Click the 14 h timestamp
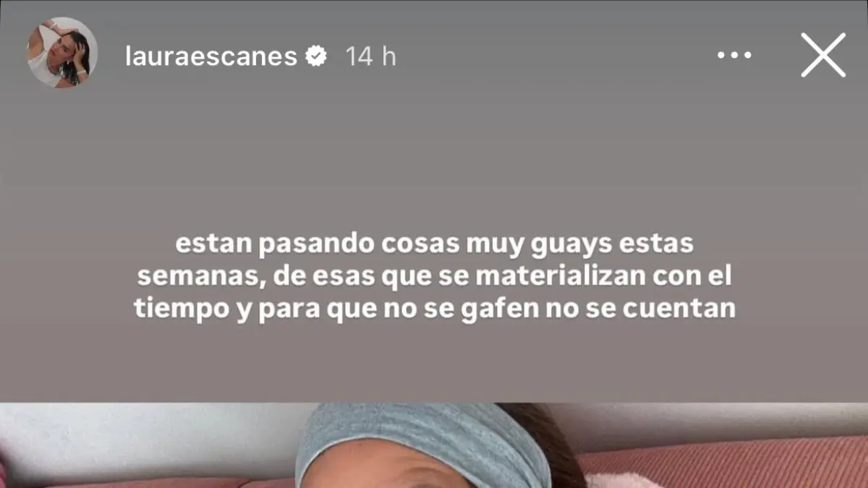The height and width of the screenshot is (488, 868). coord(370,56)
